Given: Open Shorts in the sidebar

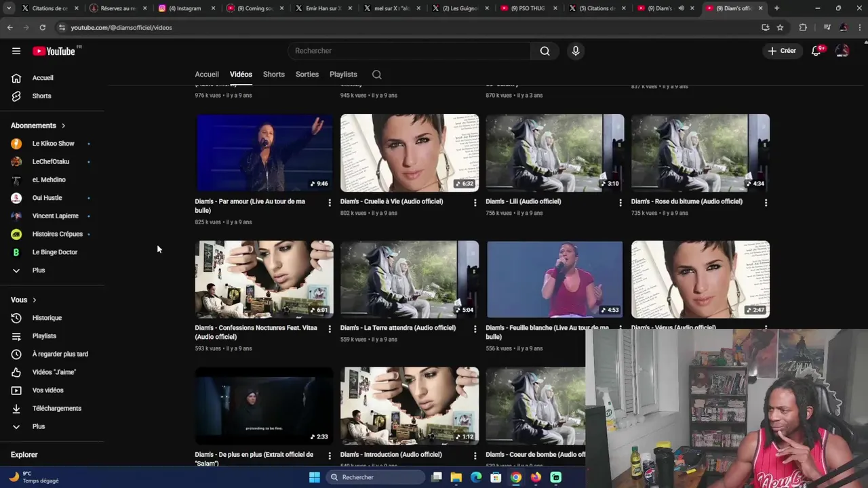Looking at the screenshot, I should coord(41,96).
